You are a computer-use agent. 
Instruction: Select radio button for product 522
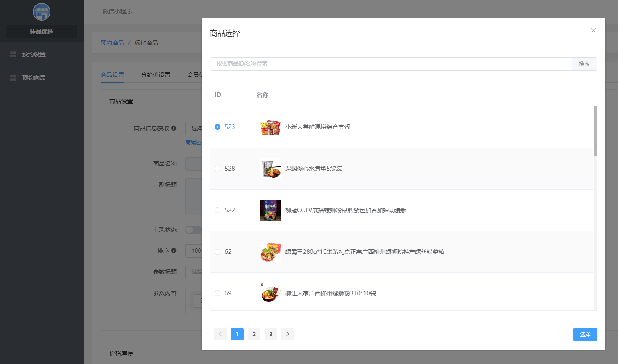(217, 210)
